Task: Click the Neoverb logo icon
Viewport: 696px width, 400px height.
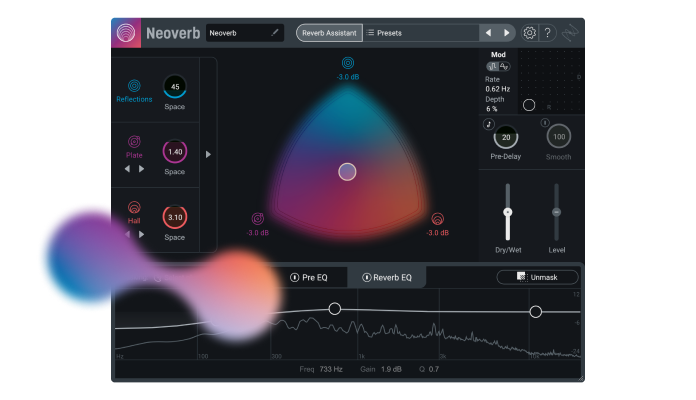Action: tap(126, 33)
